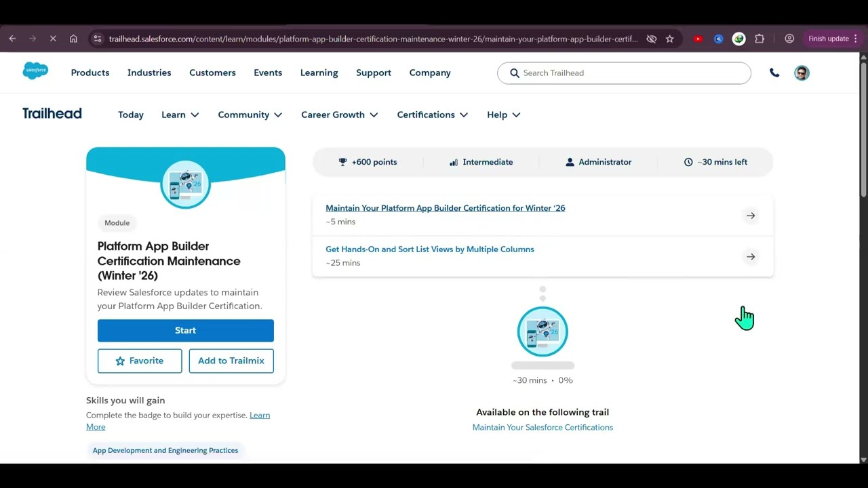Open the YouTube extension icon
This screenshot has height=488, width=868.
(698, 39)
